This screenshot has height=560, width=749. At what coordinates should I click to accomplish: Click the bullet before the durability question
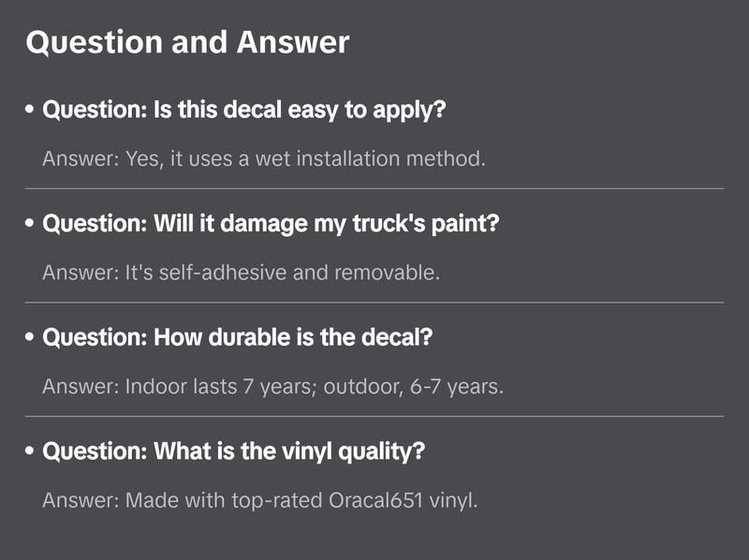31,338
